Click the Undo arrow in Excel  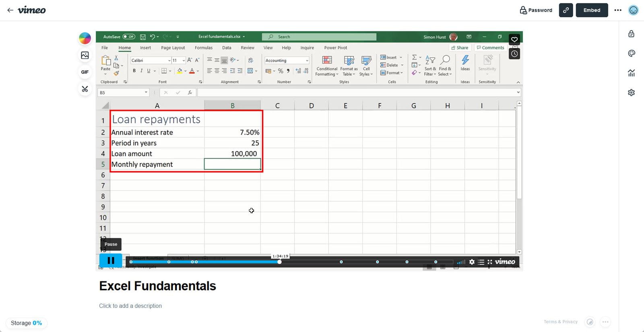(152, 37)
